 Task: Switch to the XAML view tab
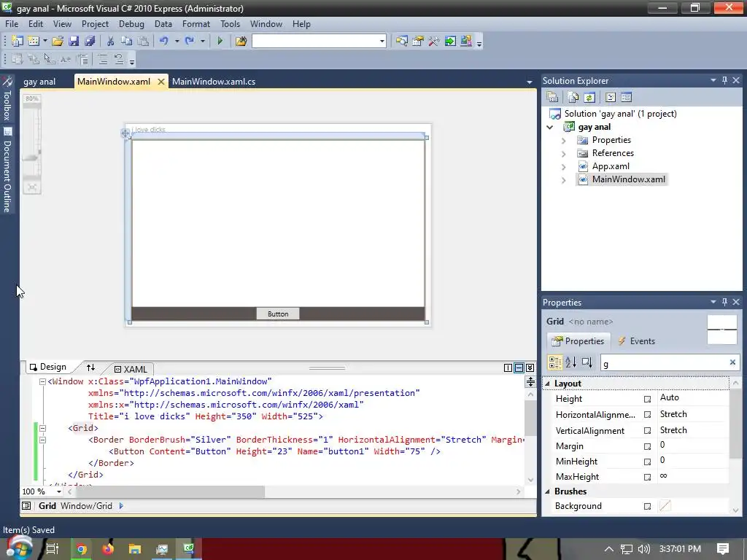pos(131,369)
